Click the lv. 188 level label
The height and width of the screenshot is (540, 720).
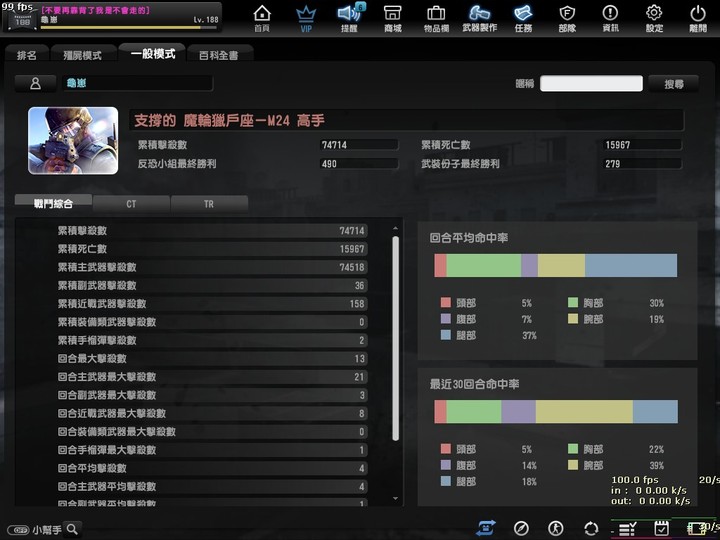tap(206, 20)
